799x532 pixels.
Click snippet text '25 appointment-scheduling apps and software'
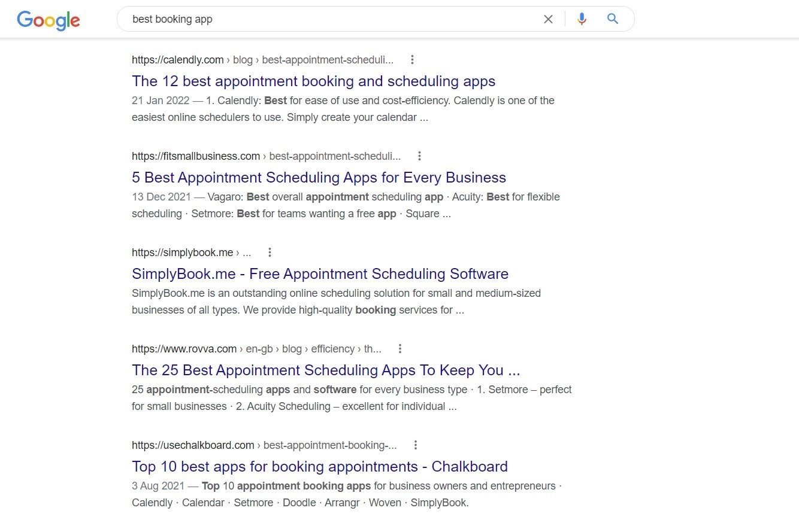[244, 390]
